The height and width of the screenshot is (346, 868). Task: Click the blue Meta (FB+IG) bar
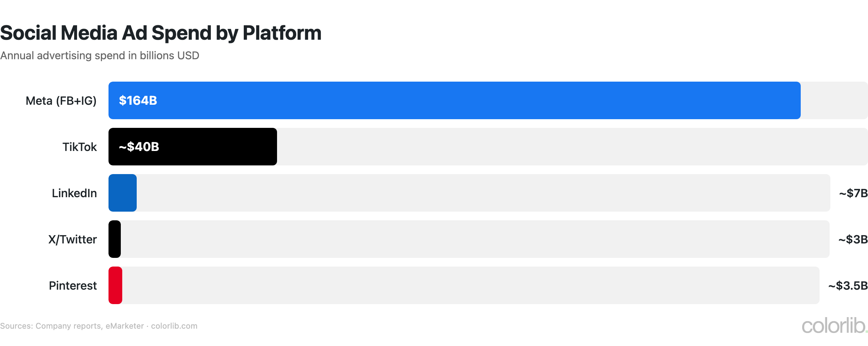point(470,100)
